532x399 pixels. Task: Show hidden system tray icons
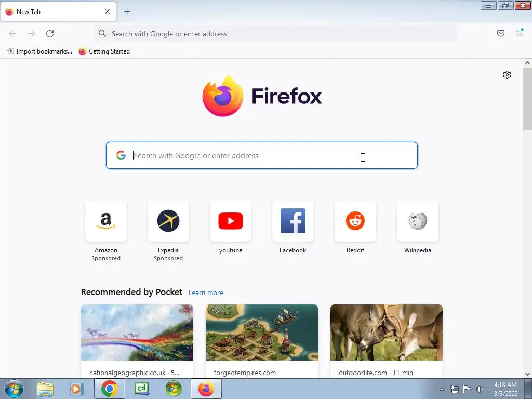pos(442,389)
